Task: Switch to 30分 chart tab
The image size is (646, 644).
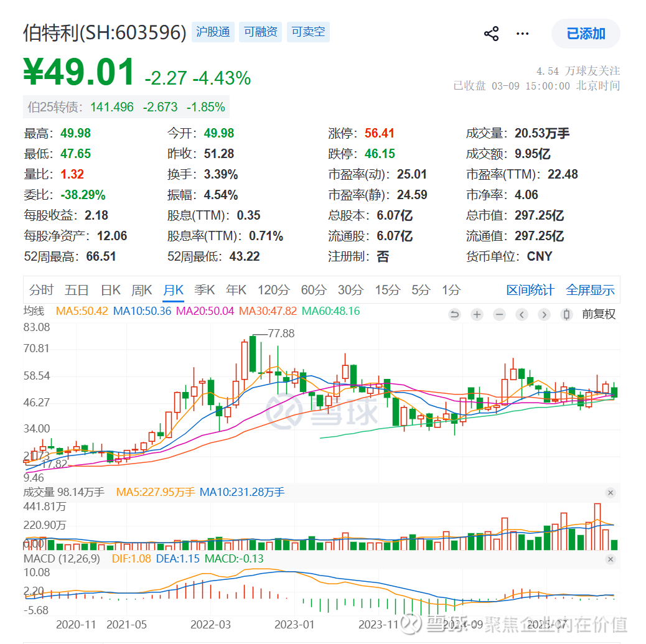Action: click(x=350, y=290)
